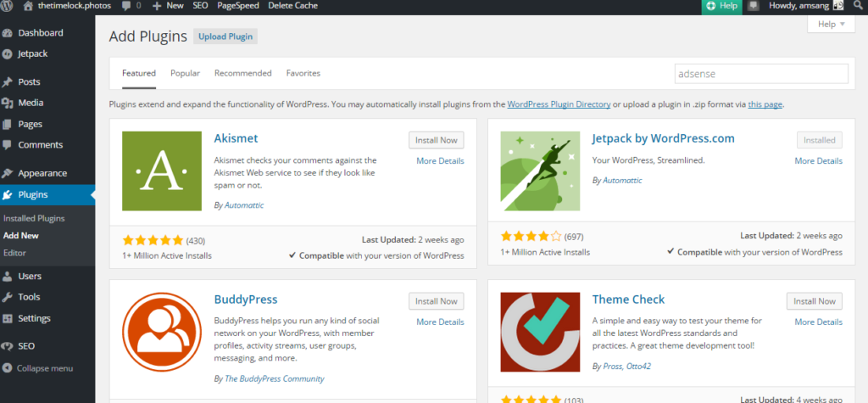868x403 pixels.
Task: Open the SEO item in admin bar
Action: click(200, 6)
